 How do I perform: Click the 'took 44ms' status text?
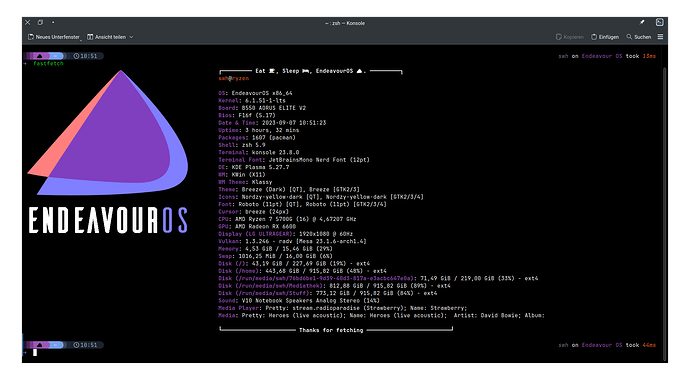[642, 345]
